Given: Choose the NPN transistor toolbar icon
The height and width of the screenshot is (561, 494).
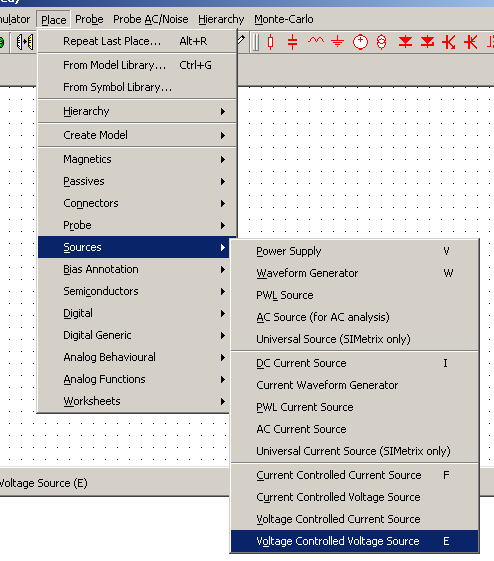Looking at the screenshot, I should [x=449, y=42].
